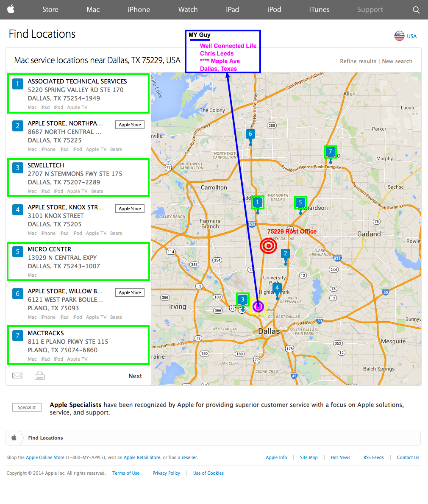Open APPLE STORE, KNOX STR... listing title
The image size is (428, 504).
click(66, 207)
